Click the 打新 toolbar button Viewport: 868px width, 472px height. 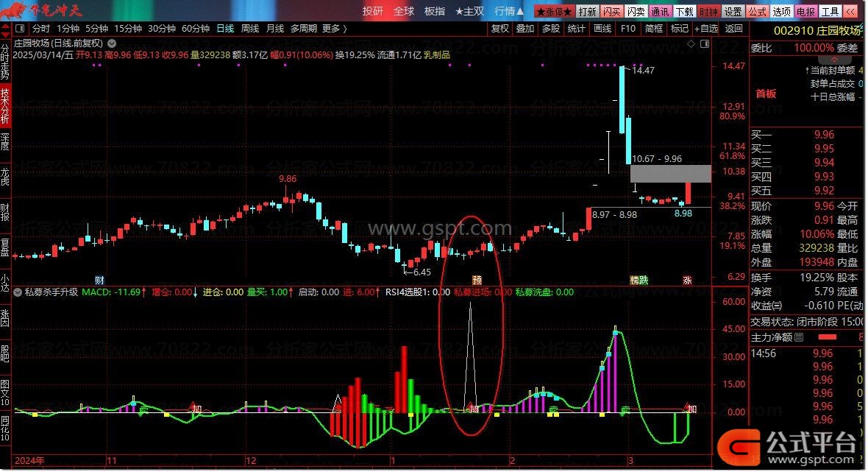(587, 12)
